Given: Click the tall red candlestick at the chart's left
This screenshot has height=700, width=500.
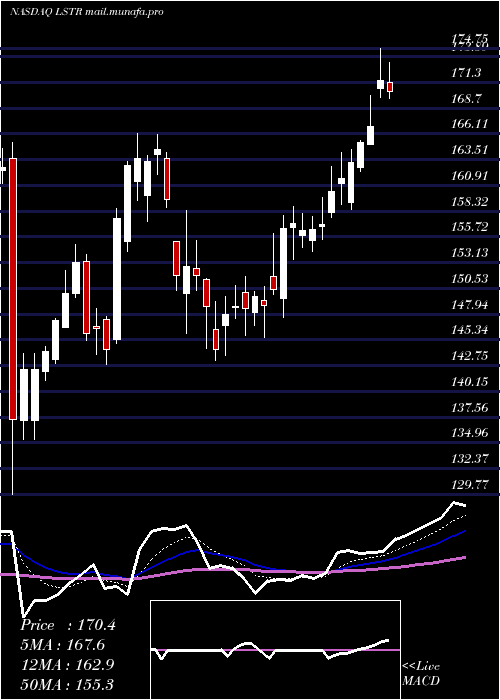Looking at the screenshot, I should pyautogui.click(x=13, y=289).
